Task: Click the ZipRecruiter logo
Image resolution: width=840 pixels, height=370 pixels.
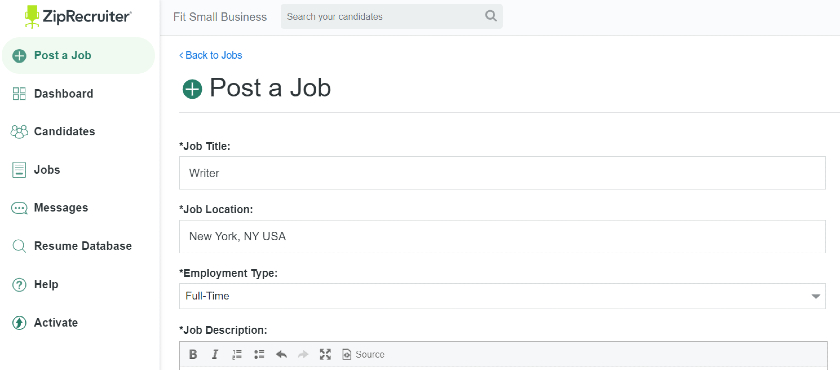Action: pos(78,17)
